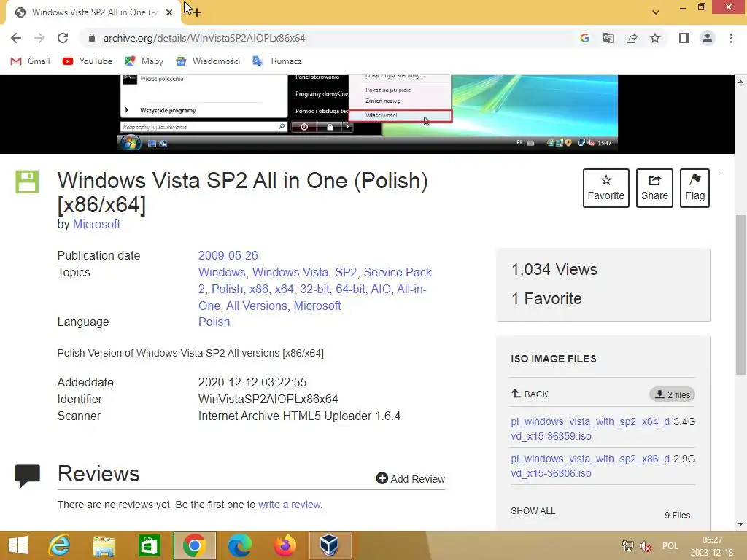This screenshot has width=747, height=560.
Task: Switch to Chrome in the taskbar
Action: point(194,545)
